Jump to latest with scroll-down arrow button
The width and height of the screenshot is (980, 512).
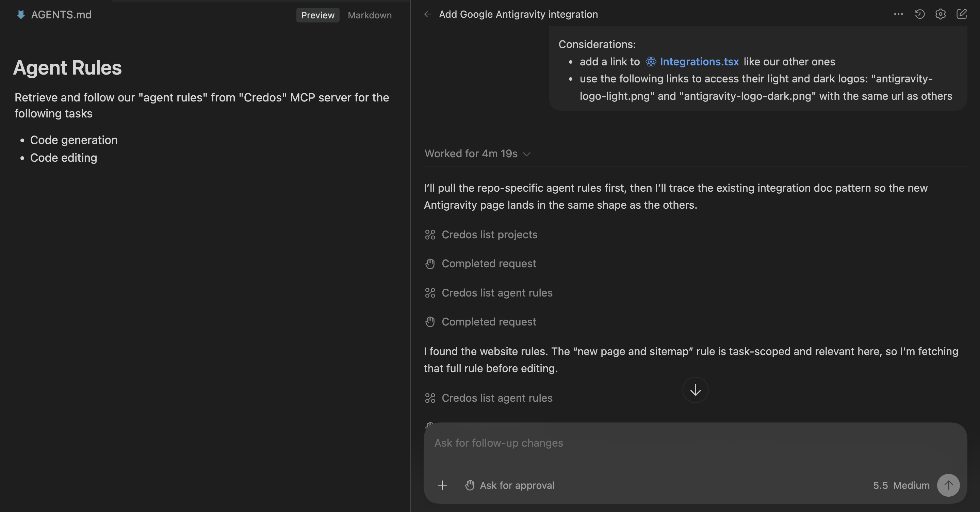tap(695, 390)
